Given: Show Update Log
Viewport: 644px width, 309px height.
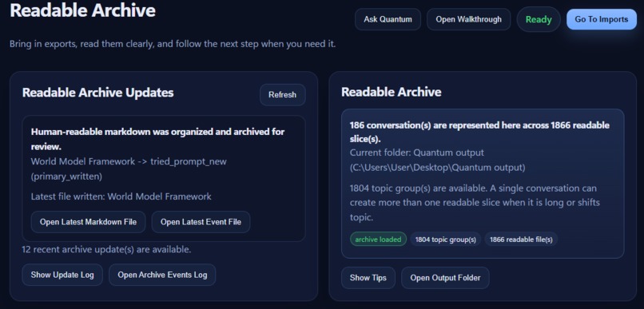Looking at the screenshot, I should 62,275.
